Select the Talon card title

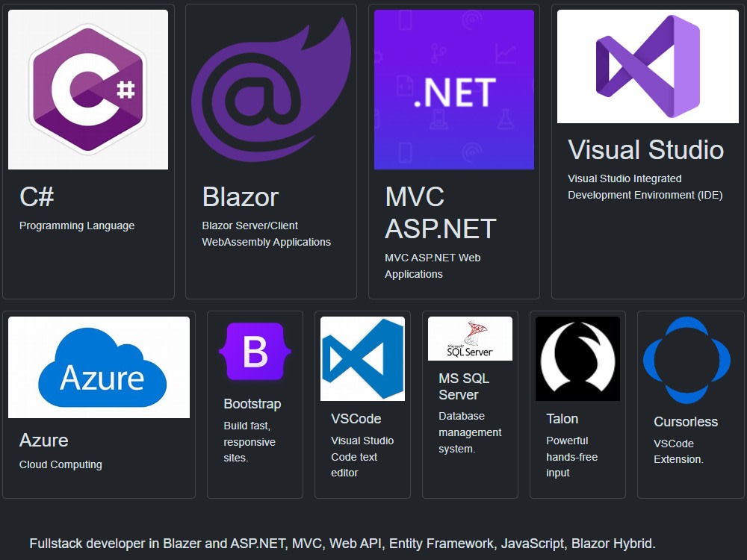(x=562, y=419)
